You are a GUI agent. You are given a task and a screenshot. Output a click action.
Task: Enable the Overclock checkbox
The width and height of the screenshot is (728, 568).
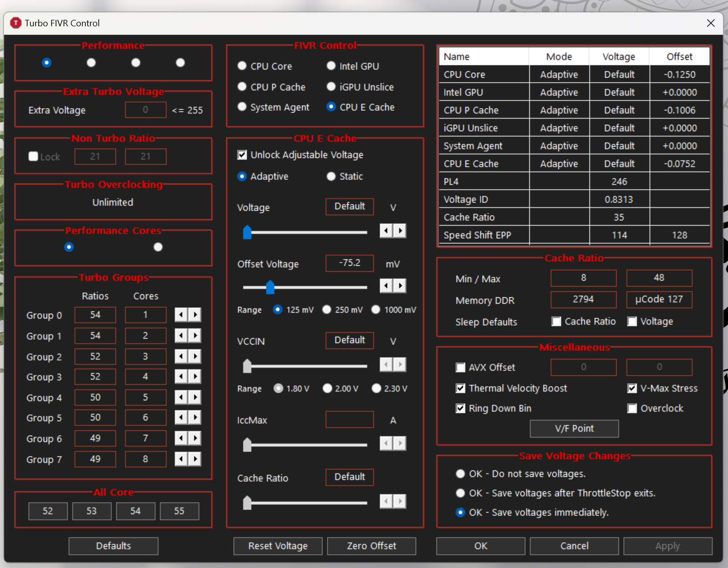(x=632, y=408)
